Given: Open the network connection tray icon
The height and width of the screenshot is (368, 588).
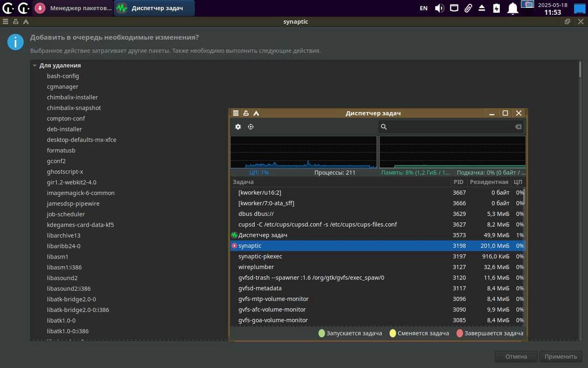Looking at the screenshot, I should tap(454, 8).
